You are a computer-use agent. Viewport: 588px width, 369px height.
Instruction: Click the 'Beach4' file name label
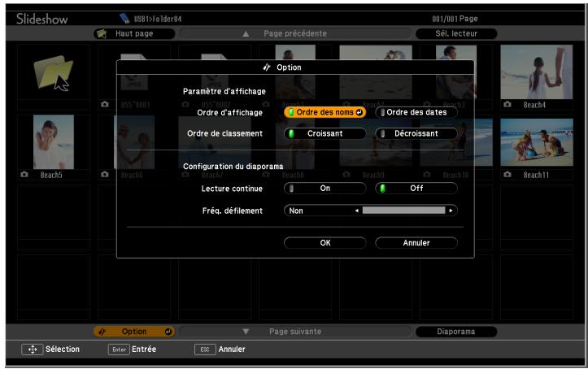[534, 105]
